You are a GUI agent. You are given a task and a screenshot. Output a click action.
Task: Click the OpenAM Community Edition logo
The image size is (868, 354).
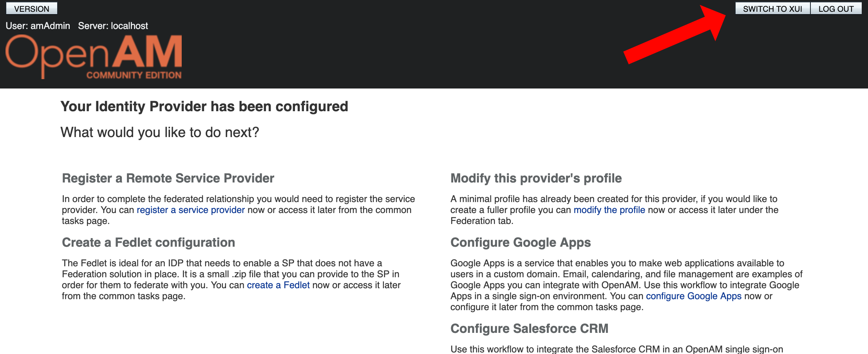[x=94, y=57]
